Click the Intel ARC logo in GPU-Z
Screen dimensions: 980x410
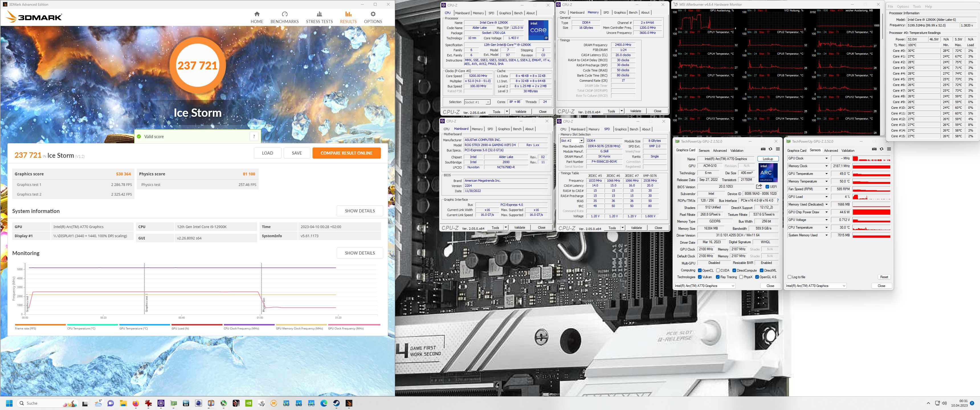click(767, 172)
